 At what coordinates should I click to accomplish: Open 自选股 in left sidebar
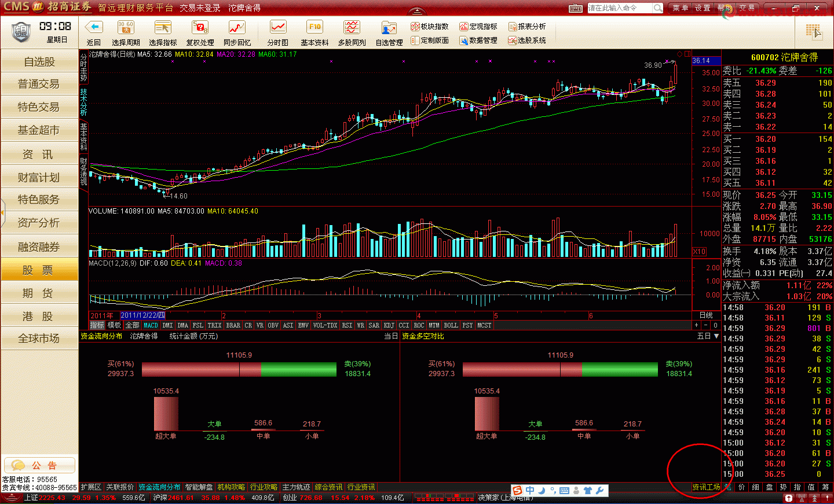[x=39, y=61]
